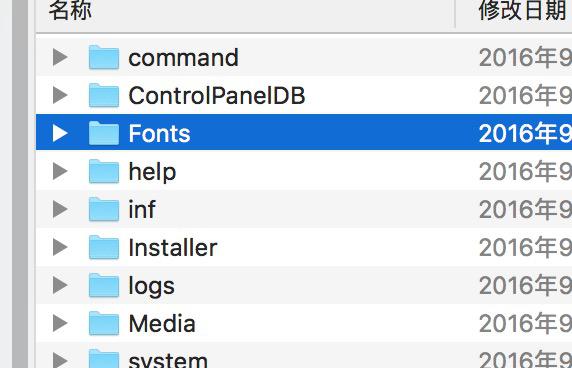Screen dimensions: 572x368
Task: Expand the Media folder triangle
Action: [60, 323]
